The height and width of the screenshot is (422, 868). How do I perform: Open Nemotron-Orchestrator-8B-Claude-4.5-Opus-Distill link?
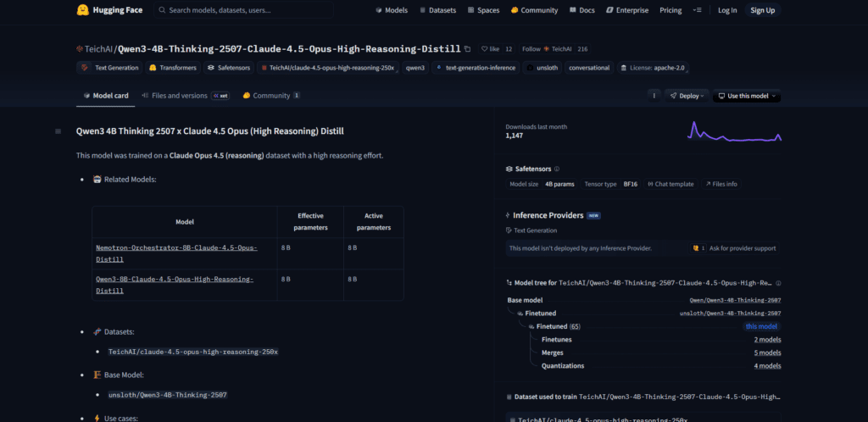176,253
